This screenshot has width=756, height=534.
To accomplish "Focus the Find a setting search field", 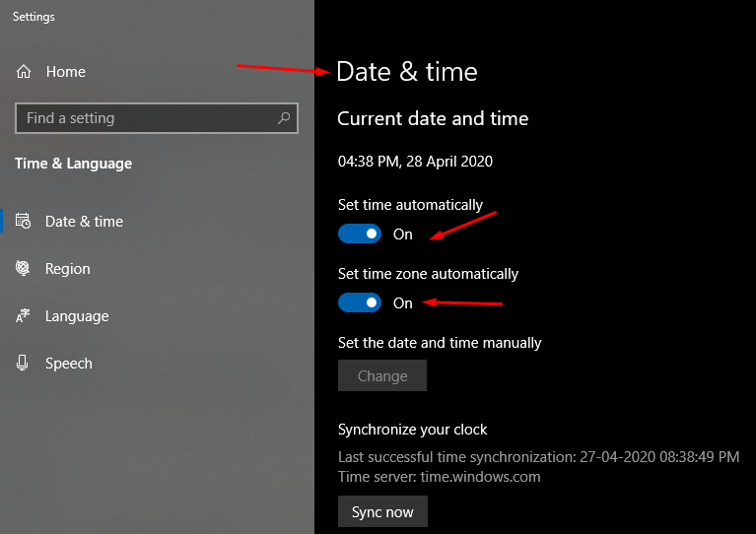I will coord(148,118).
